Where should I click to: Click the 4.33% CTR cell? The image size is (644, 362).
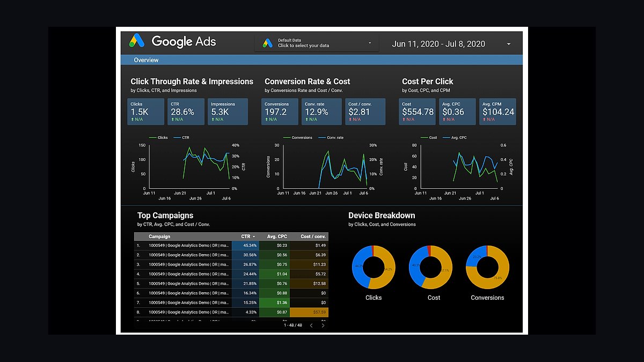[245, 312]
